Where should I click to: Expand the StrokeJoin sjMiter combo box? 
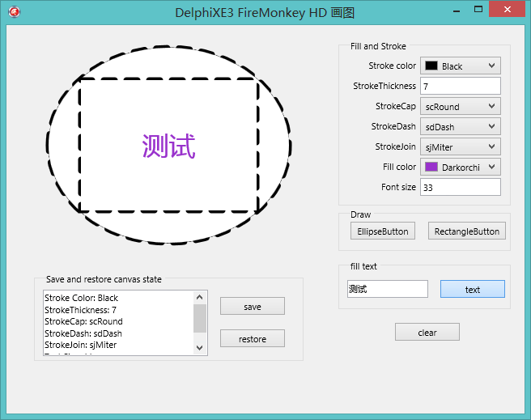[461, 147]
